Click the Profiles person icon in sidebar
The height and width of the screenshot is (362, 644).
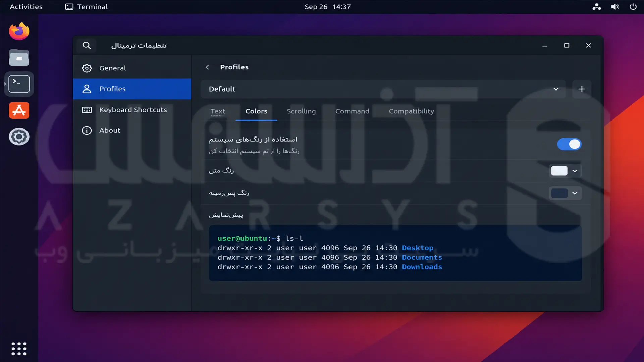pos(87,89)
